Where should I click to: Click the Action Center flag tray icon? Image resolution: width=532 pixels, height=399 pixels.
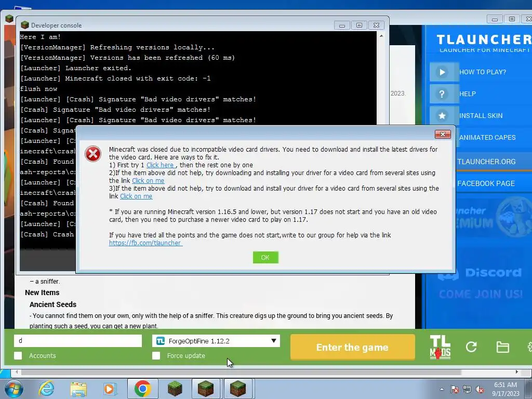click(x=455, y=389)
